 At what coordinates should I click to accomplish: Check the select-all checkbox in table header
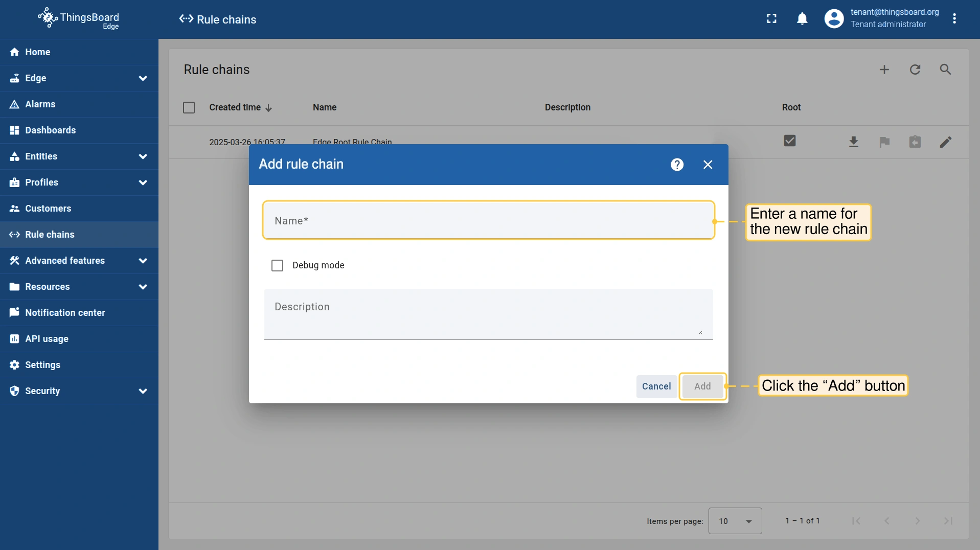189,107
